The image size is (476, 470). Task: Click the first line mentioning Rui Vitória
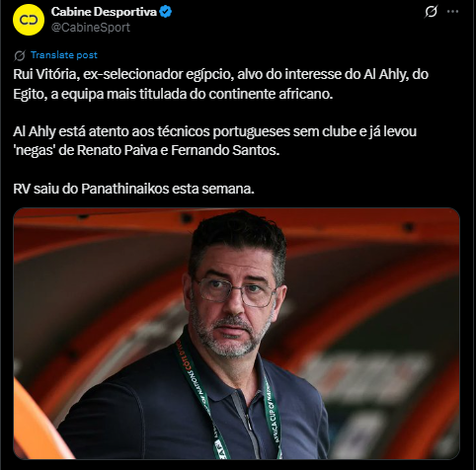point(220,74)
